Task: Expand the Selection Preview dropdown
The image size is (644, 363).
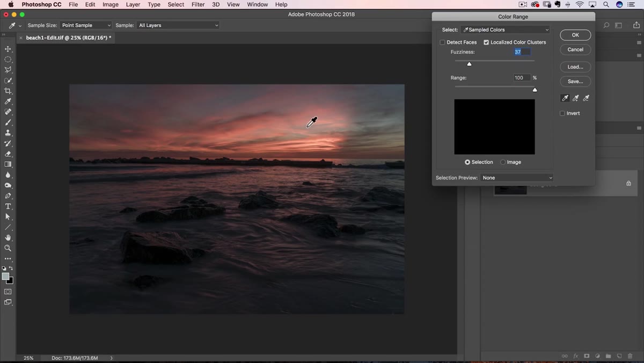Action: [517, 178]
